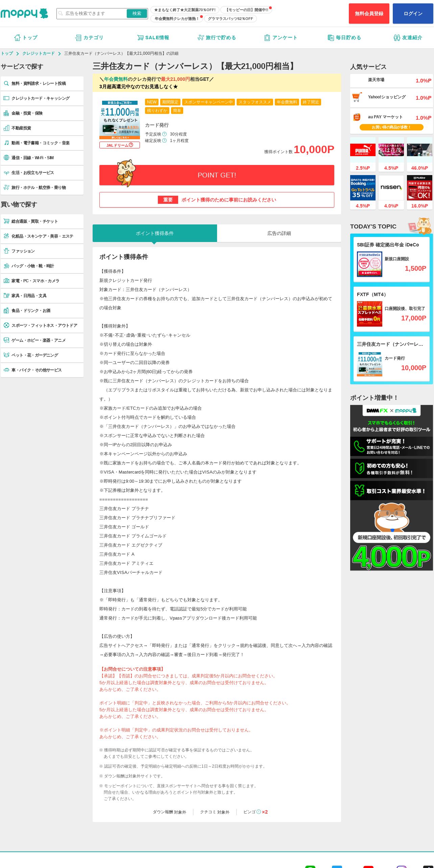Click the SALE情報 cart icon
434x868 pixels.
tap(140, 38)
